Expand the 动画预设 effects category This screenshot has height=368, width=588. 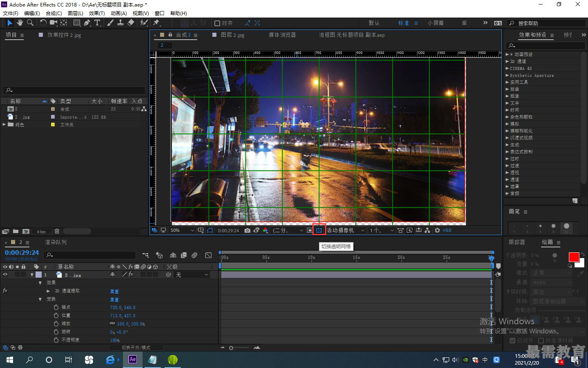pos(507,54)
